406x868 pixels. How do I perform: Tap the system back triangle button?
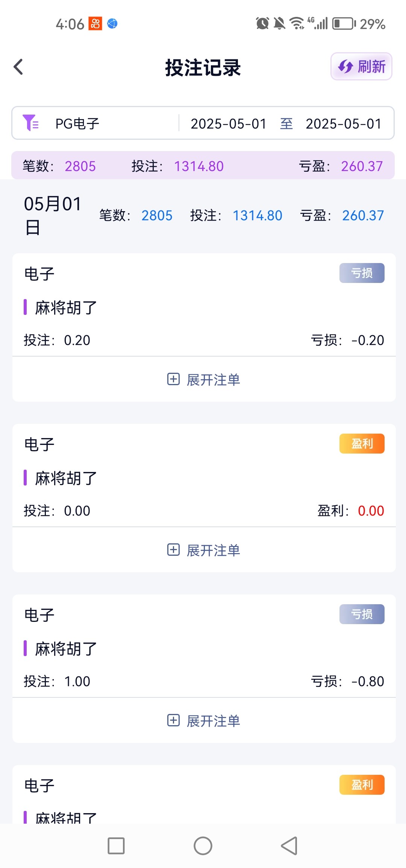coord(289,846)
